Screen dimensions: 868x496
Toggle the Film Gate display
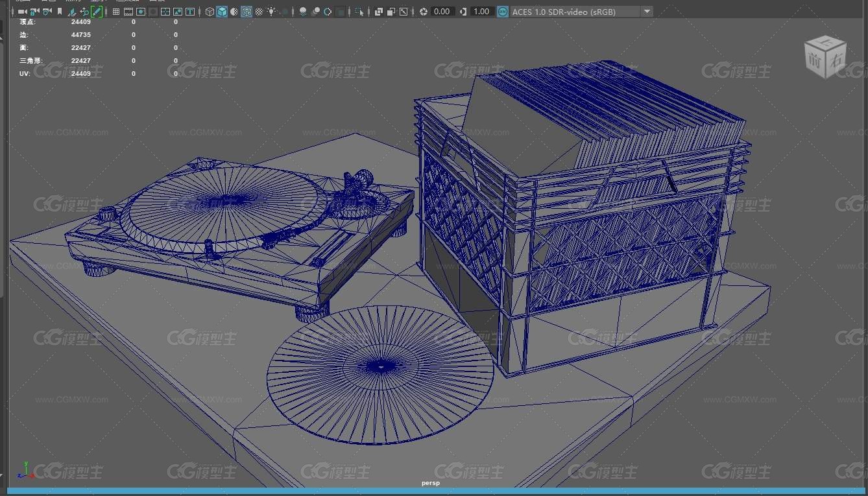click(x=128, y=12)
